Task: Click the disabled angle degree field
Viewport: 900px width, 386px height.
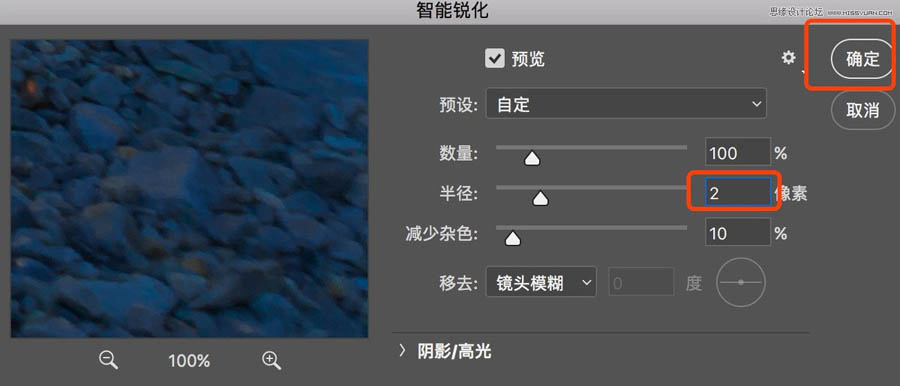Action: pos(641,282)
